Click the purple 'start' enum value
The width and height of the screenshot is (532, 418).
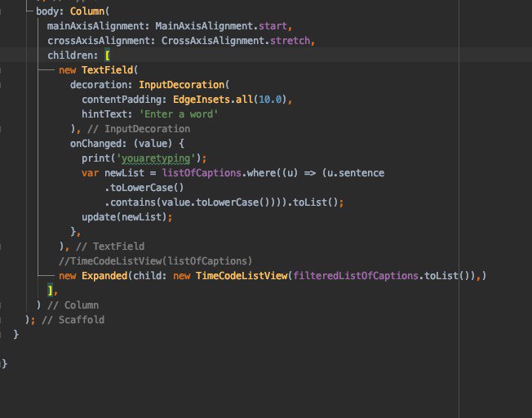pos(273,26)
